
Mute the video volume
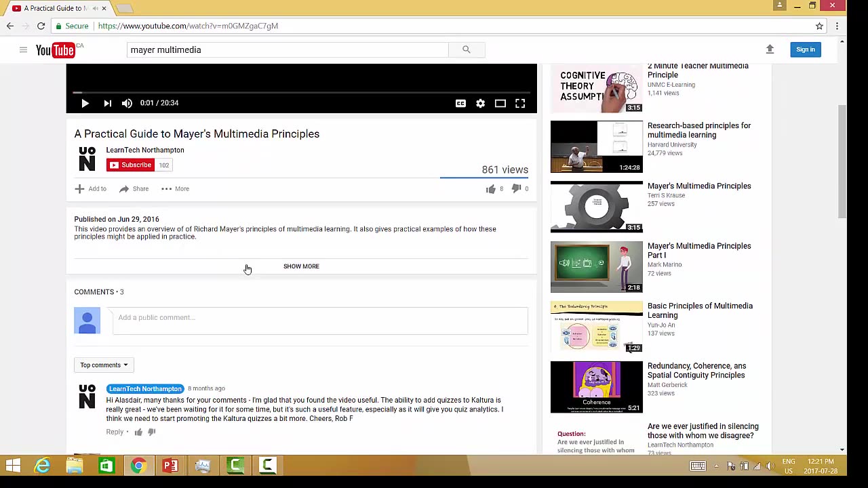coord(127,103)
